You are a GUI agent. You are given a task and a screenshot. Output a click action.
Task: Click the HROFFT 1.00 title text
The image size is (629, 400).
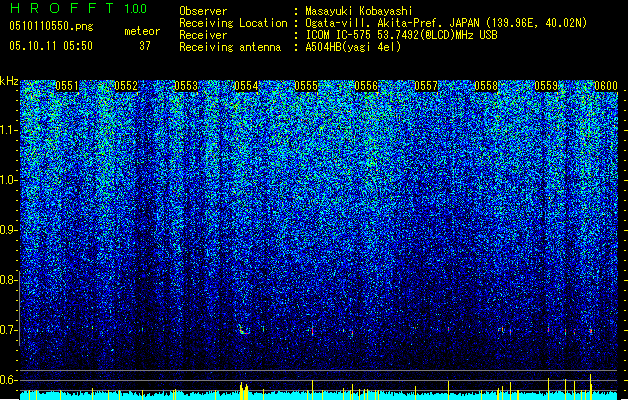(x=79, y=8)
